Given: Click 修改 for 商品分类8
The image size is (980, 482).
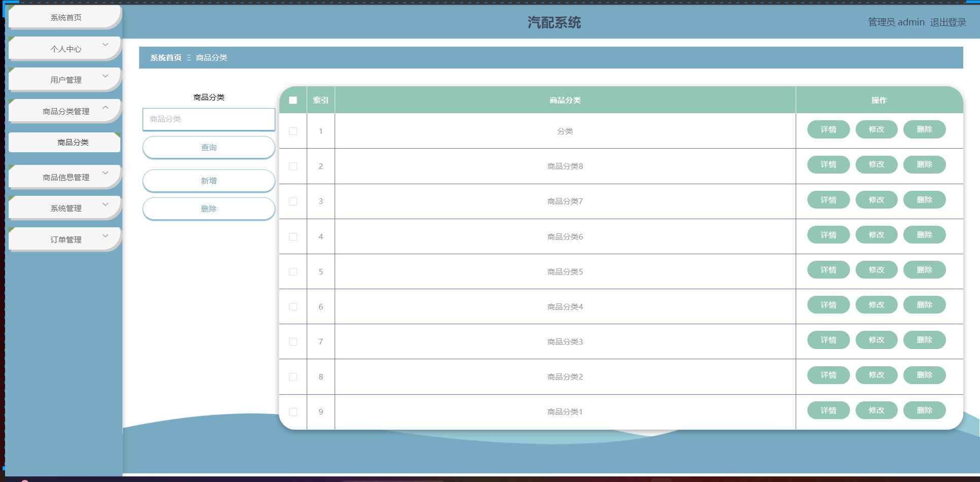Looking at the screenshot, I should click(x=876, y=164).
